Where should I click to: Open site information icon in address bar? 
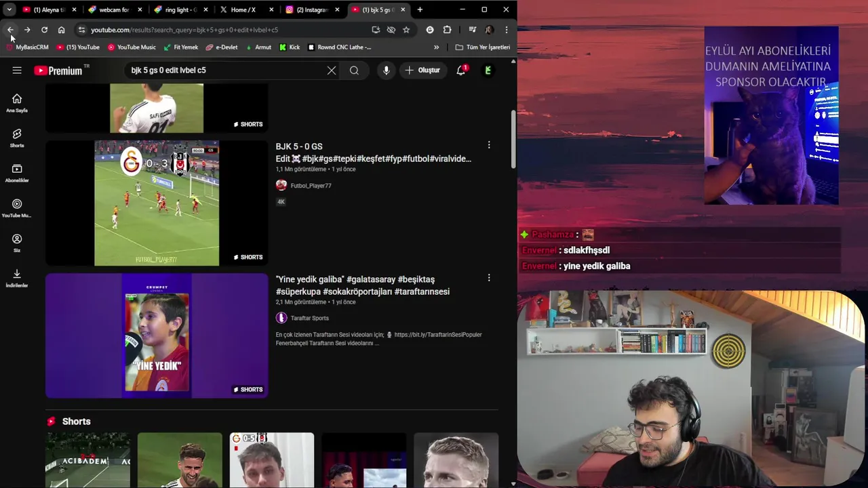click(x=81, y=30)
